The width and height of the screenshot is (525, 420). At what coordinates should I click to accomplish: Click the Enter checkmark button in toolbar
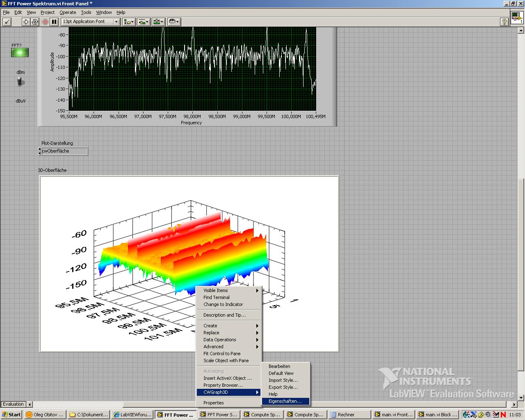coord(7,22)
